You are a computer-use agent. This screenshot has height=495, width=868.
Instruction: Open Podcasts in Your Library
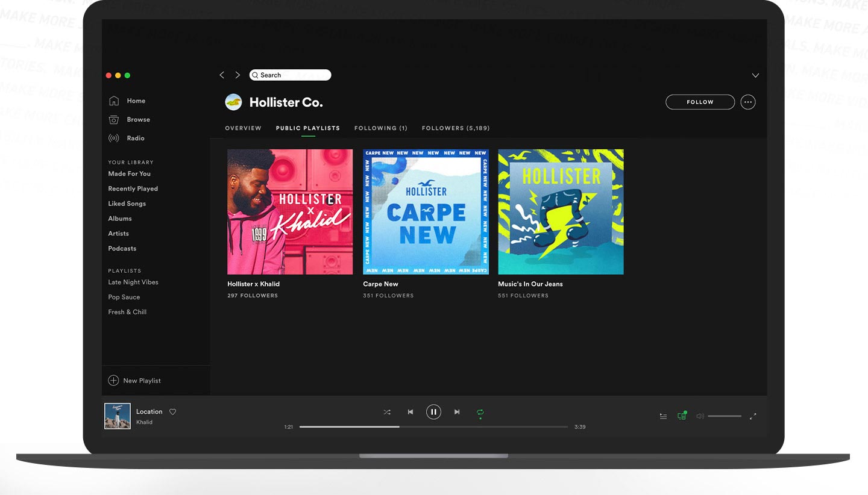click(122, 249)
